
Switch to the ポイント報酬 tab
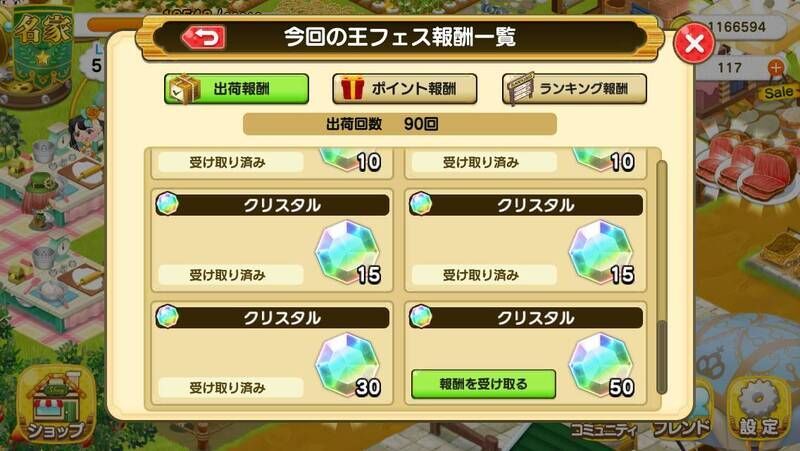coord(405,89)
